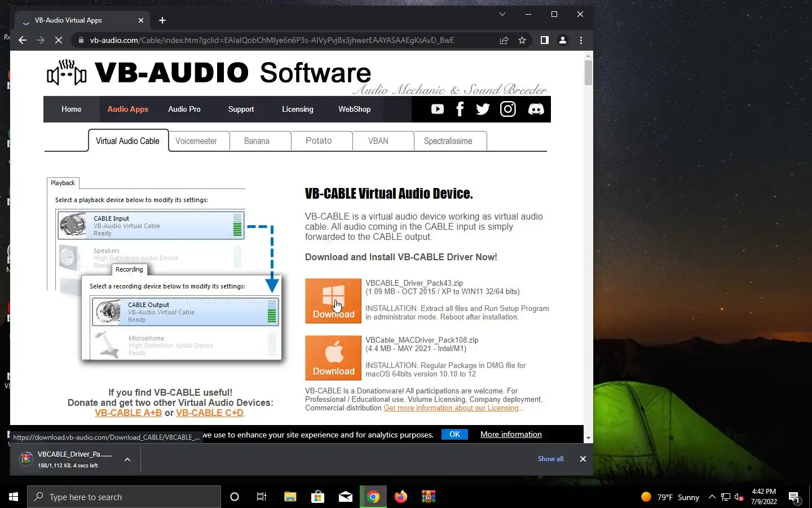Show hidden system tray icons
Viewport: 812px width, 508px height.
click(712, 497)
